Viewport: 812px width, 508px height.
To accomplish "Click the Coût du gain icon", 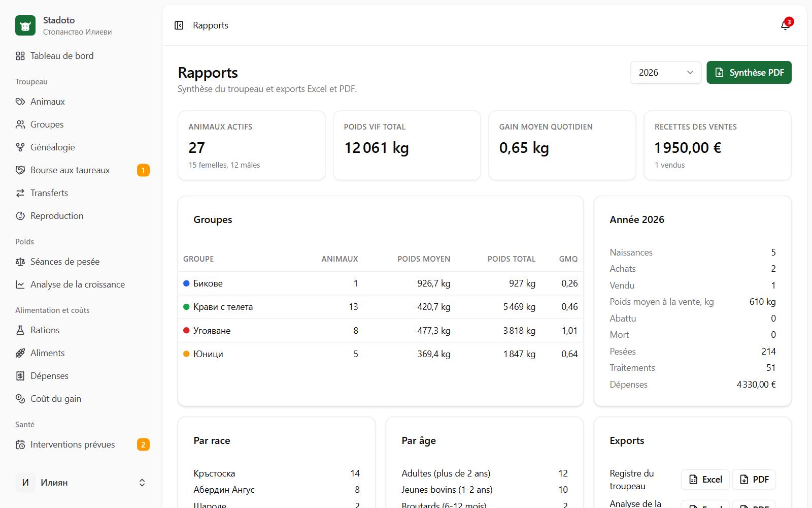I will pyautogui.click(x=20, y=399).
